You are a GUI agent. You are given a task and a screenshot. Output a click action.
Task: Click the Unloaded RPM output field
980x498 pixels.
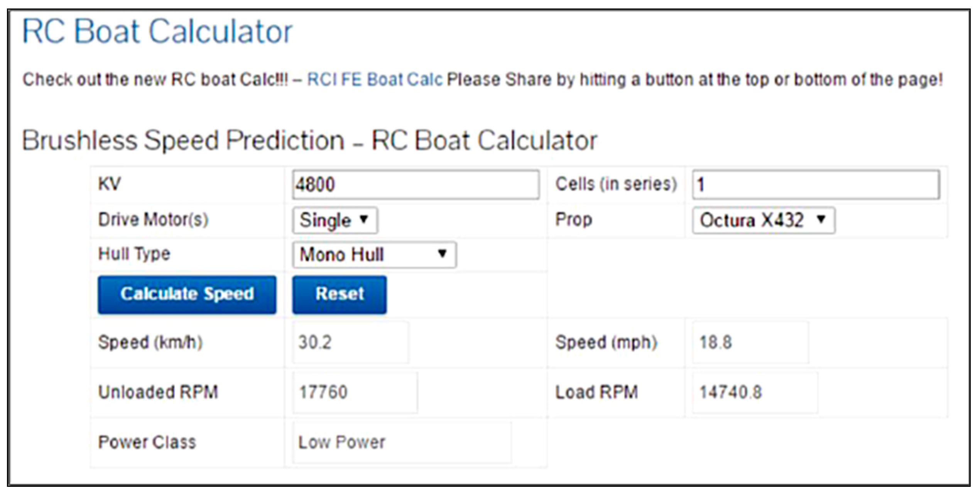(x=354, y=392)
